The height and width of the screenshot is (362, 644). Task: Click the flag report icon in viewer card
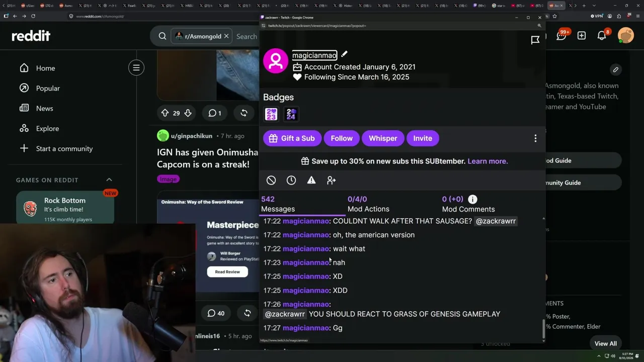pos(535,40)
